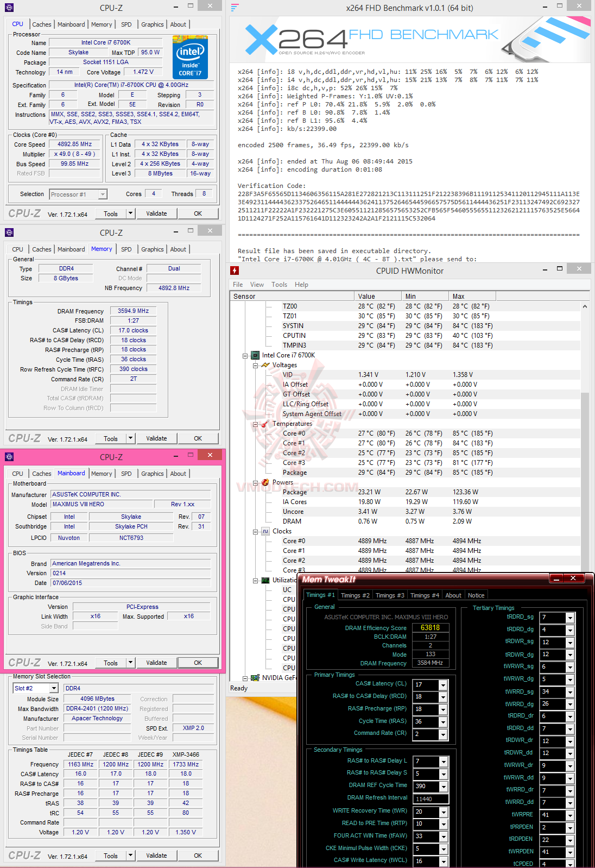Open the Notice tab in Mem TweakIt
The image size is (595, 868).
(x=476, y=595)
